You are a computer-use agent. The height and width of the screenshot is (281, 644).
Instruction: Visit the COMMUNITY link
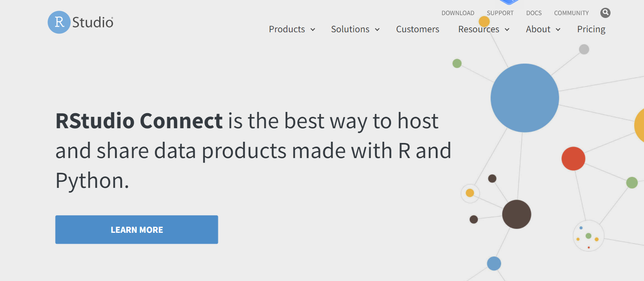(x=571, y=13)
